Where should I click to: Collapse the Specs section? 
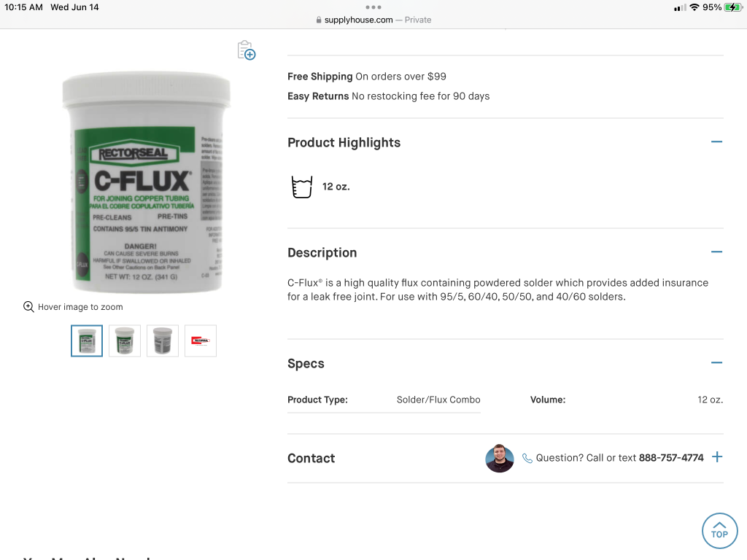(716, 363)
